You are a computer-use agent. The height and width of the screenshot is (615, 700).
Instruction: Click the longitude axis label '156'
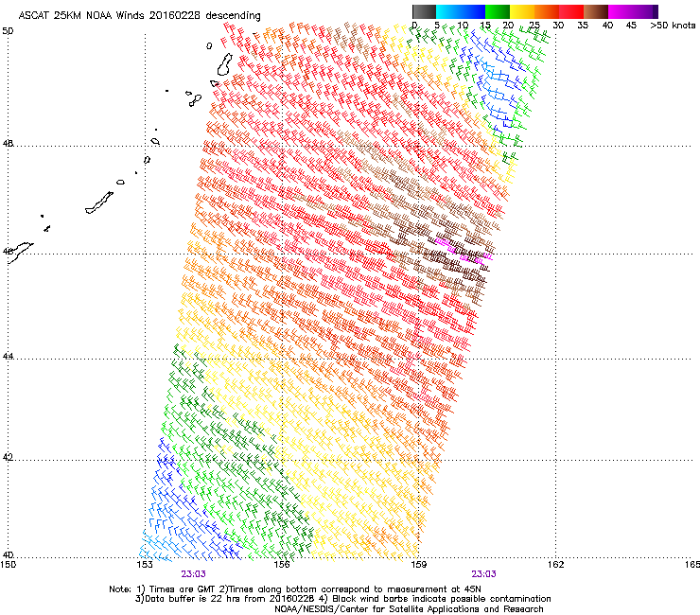282,565
